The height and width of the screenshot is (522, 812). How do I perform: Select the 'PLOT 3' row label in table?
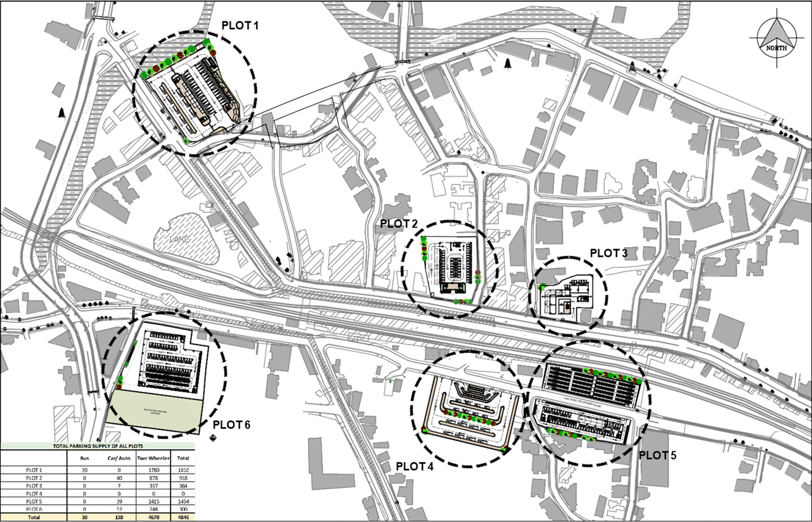[x=34, y=486]
